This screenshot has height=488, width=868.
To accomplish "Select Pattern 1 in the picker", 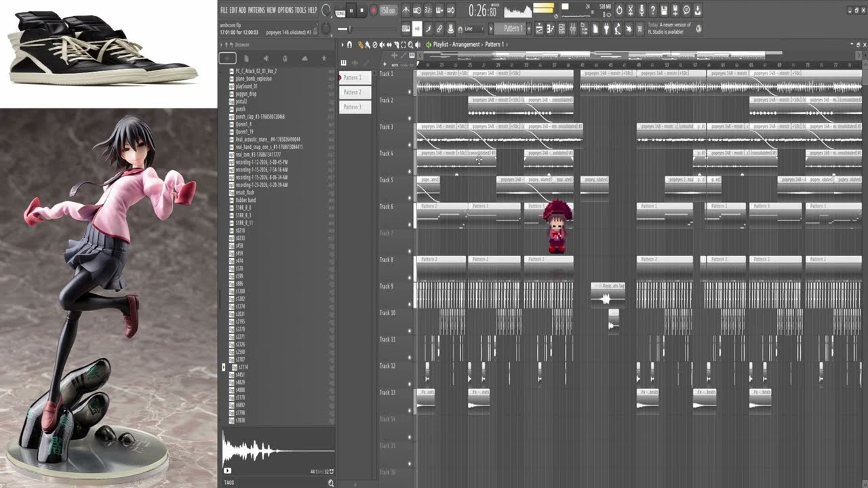I will (355, 77).
